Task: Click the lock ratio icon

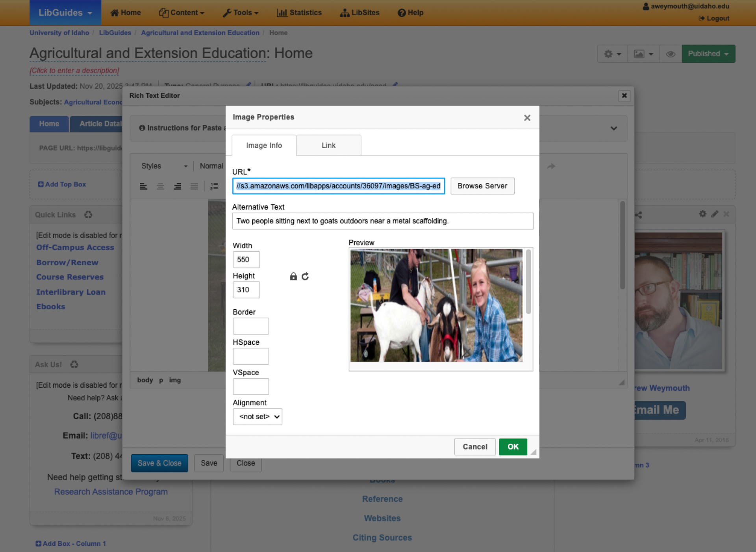Action: click(293, 277)
